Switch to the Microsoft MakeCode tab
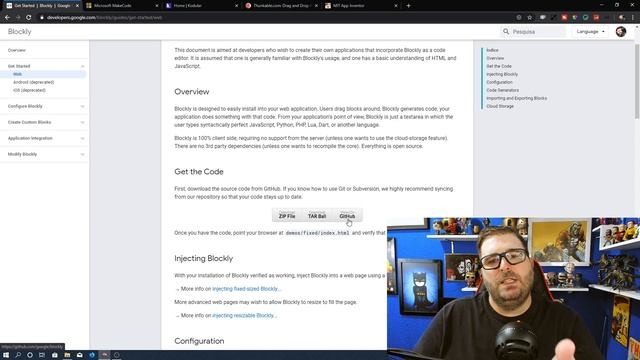The image size is (640, 360). tap(121, 6)
